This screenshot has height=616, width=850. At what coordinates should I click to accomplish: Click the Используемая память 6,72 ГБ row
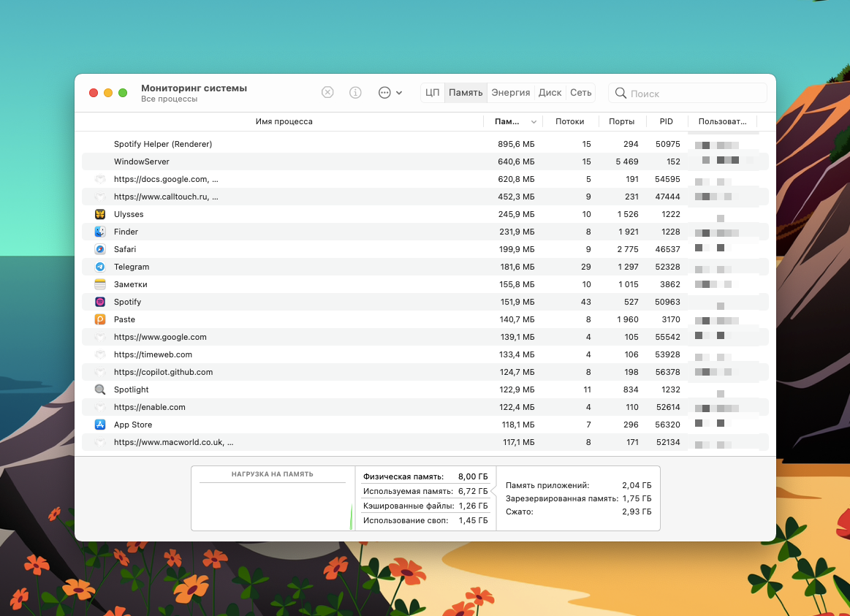pos(425,491)
